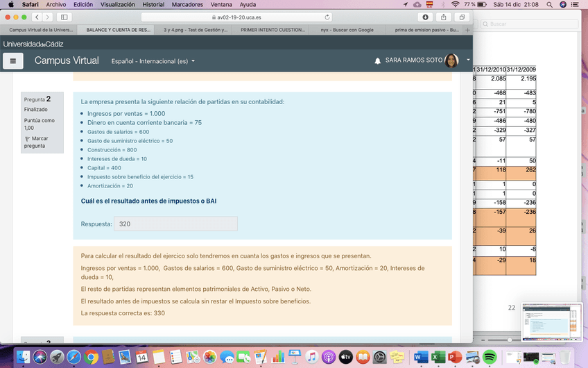588x368 pixels.
Task: Open Microsoft Excel from the Dock
Action: coord(438,357)
